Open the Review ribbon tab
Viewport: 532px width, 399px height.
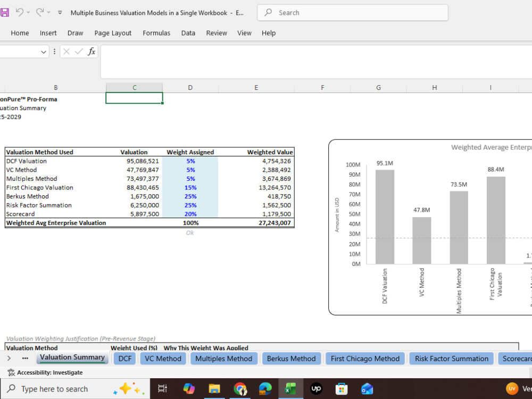[217, 33]
